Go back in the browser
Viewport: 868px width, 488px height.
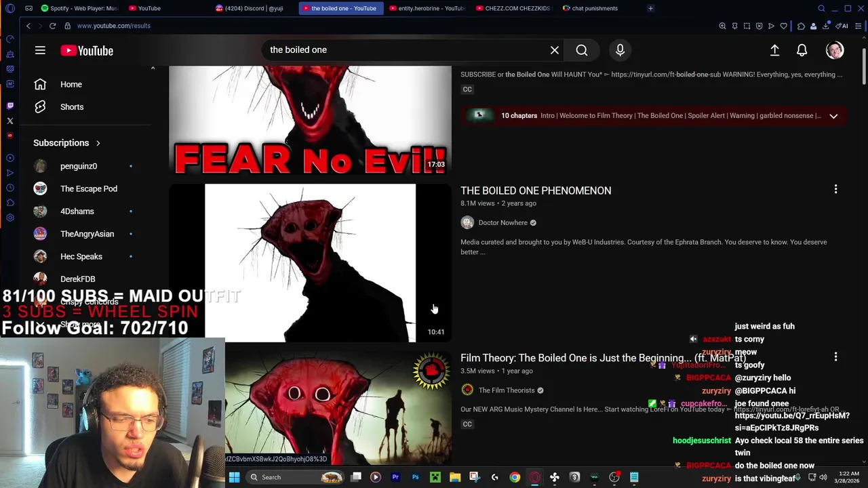(x=28, y=26)
